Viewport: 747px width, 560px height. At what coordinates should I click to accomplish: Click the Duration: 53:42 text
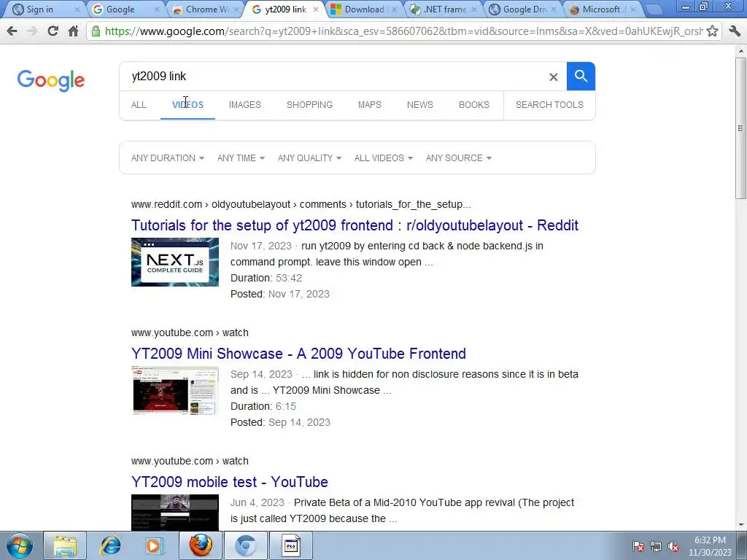[x=266, y=278]
